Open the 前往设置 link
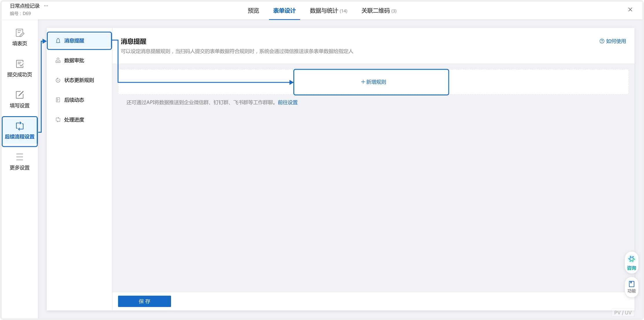Screen dimensions: 644x320 click(x=287, y=102)
